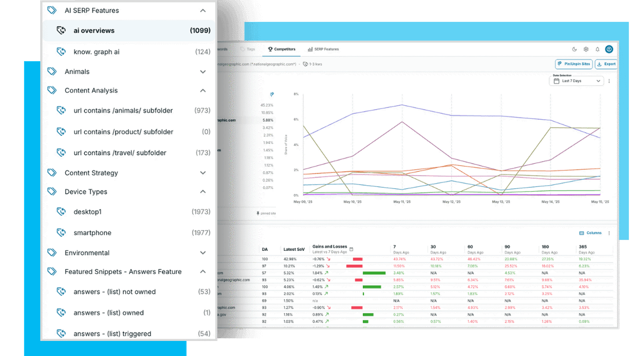Open the notifications bell

597,49
